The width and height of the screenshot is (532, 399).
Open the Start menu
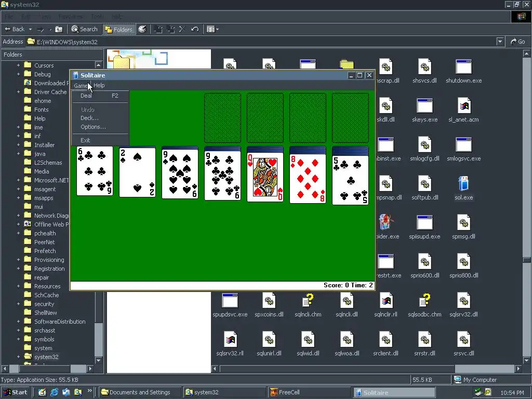15,392
